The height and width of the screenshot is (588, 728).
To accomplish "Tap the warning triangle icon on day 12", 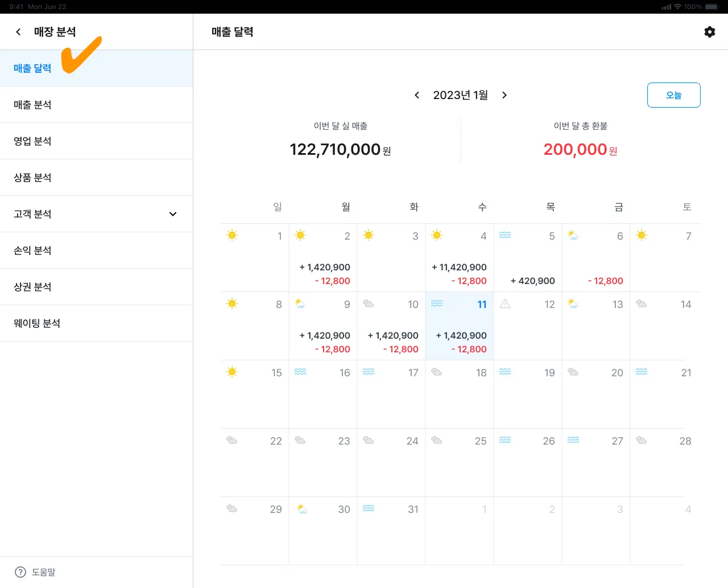I will pos(505,304).
